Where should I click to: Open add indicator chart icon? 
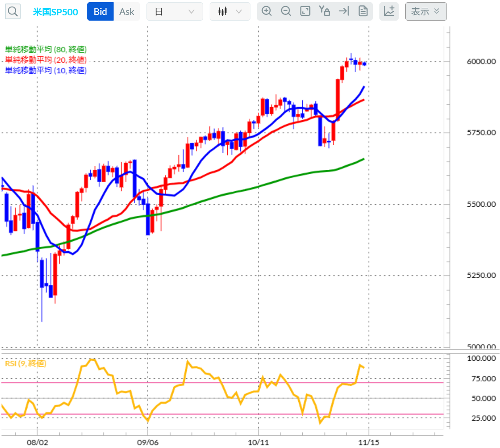(x=389, y=11)
